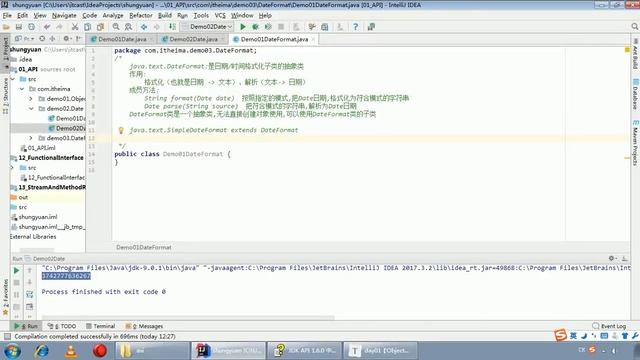Click the Replace toolbar icon
The height and width of the screenshot is (360, 640).
(x=128, y=27)
